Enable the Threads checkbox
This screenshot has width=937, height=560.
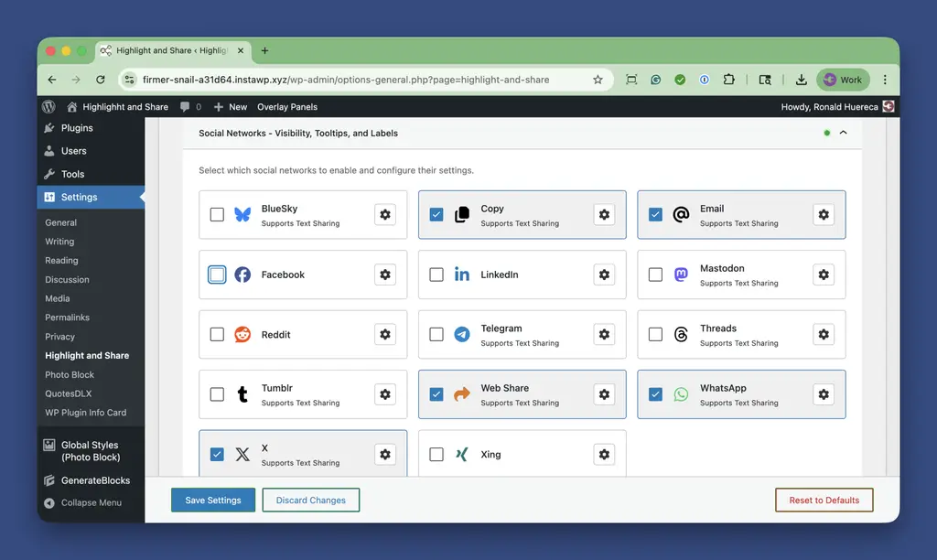(655, 334)
